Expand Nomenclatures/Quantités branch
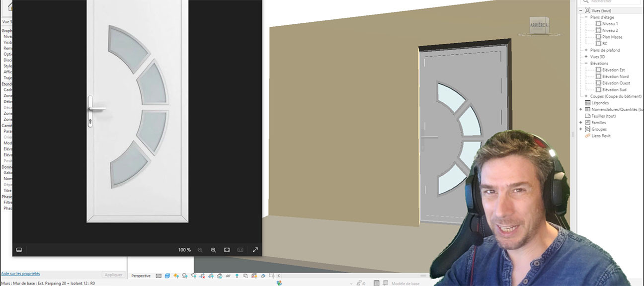Screen dimensions: 644x286 (x=581, y=109)
